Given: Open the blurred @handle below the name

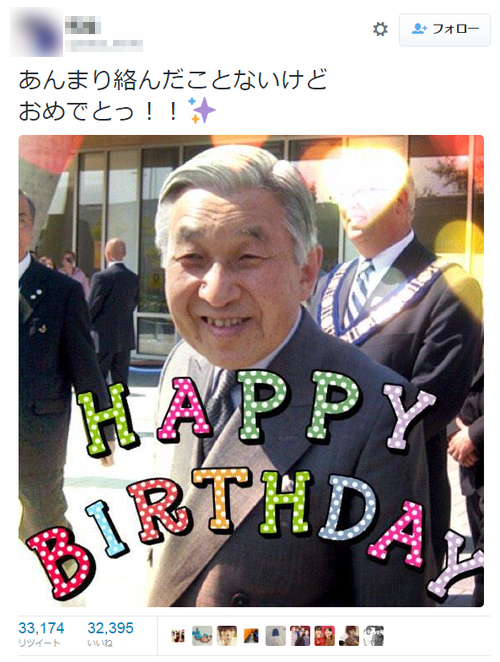Looking at the screenshot, I should 104,45.
